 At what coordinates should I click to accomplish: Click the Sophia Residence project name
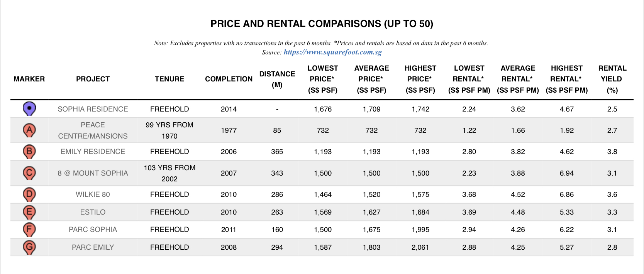tap(93, 109)
